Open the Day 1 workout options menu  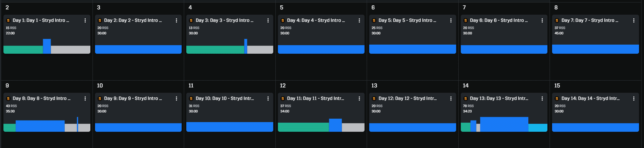[x=85, y=20]
